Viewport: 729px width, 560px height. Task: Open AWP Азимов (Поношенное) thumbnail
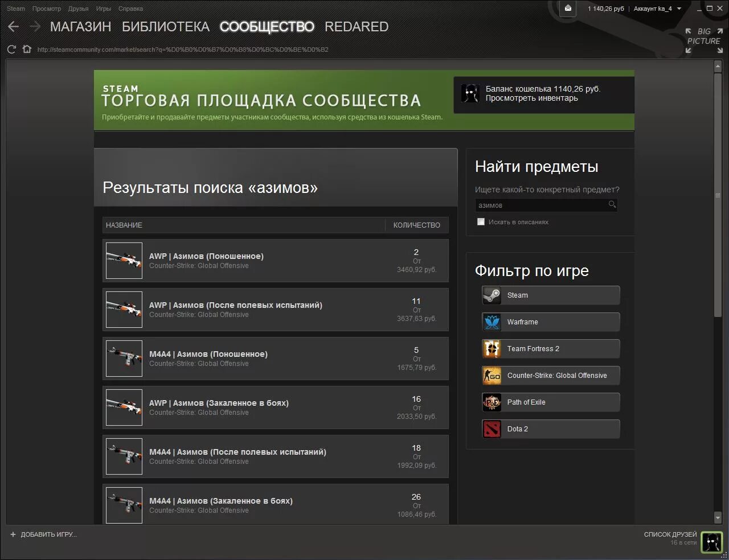click(124, 261)
